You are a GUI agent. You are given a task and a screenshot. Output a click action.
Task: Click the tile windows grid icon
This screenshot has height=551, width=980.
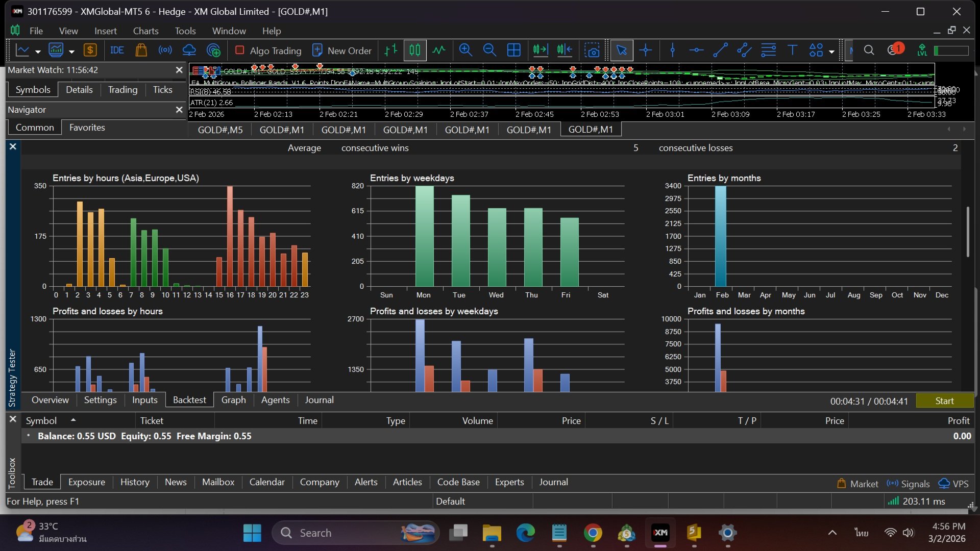click(513, 51)
